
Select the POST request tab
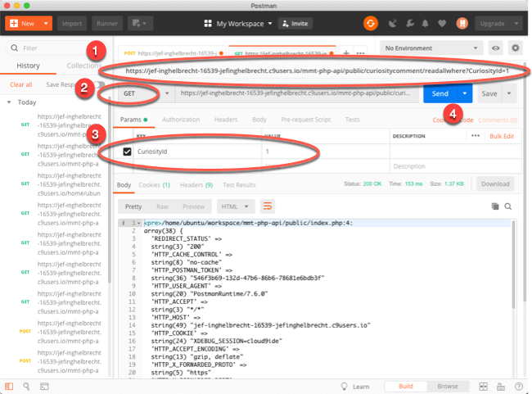point(173,53)
